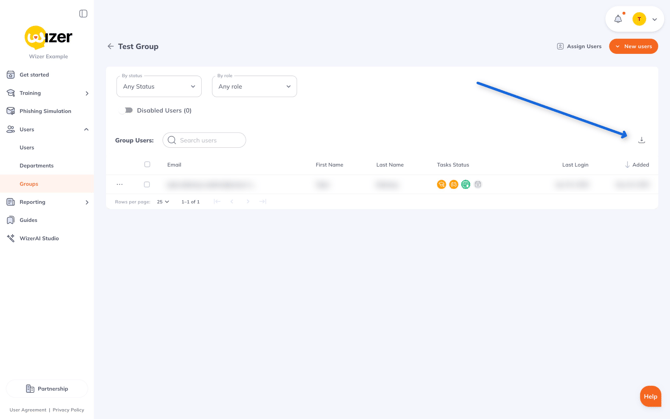The width and height of the screenshot is (670, 419).
Task: Click the gray task status icon
Action: point(478,185)
